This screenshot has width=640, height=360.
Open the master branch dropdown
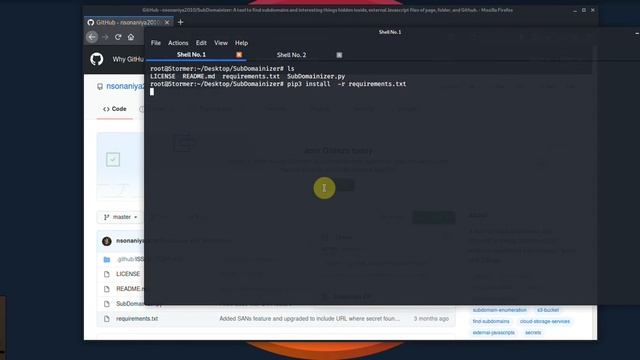(x=120, y=217)
